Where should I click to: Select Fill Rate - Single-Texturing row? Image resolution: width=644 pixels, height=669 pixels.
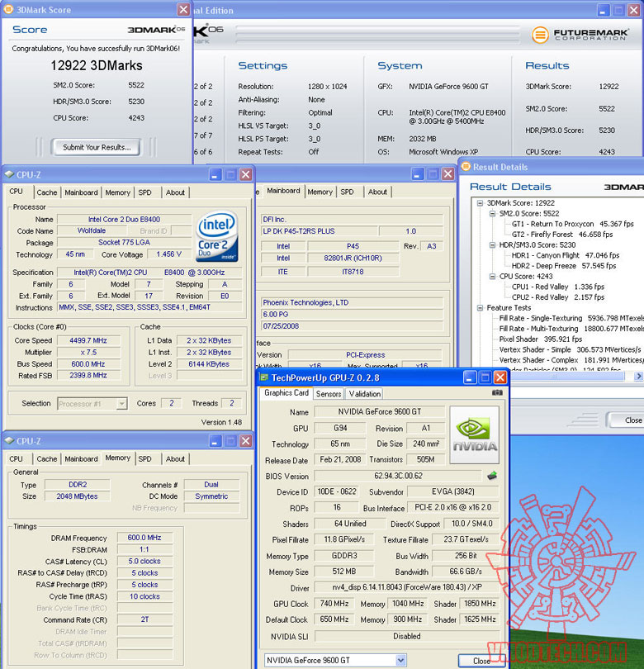[571, 318]
